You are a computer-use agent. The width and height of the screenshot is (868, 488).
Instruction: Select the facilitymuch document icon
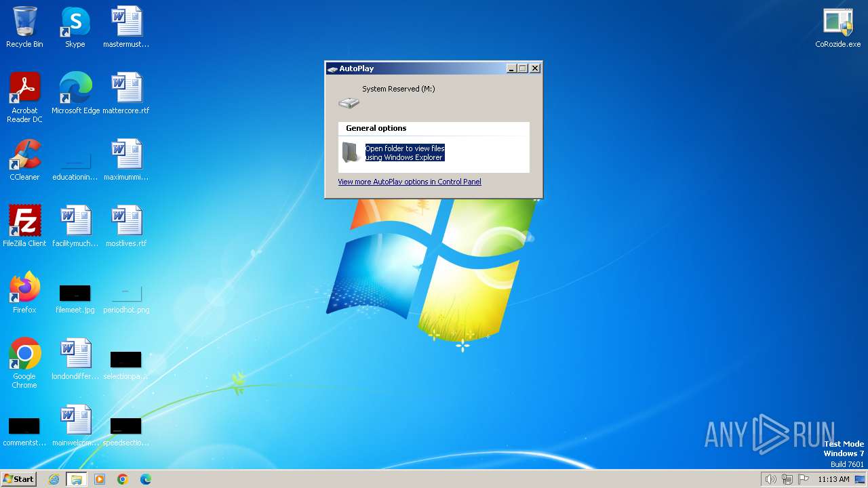point(75,226)
